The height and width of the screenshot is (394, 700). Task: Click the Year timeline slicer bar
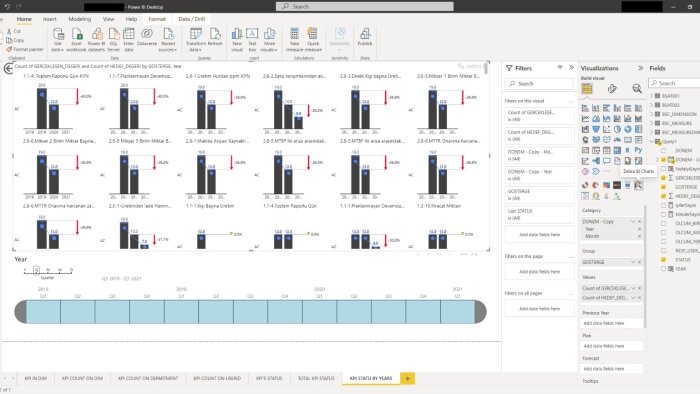pyautogui.click(x=250, y=311)
